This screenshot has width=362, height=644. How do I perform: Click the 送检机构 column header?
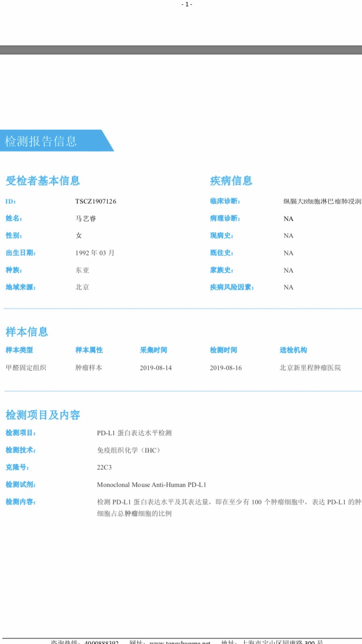point(293,350)
